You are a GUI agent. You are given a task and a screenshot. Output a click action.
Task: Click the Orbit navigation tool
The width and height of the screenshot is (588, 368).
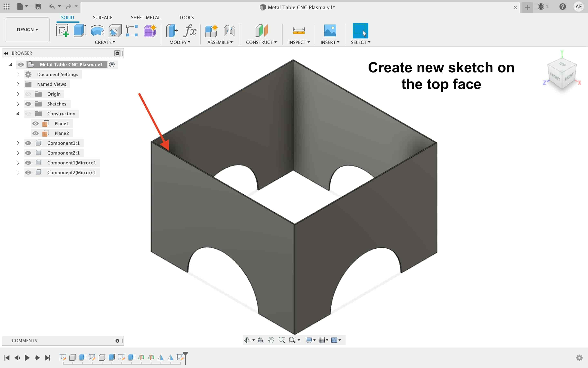[x=247, y=340]
